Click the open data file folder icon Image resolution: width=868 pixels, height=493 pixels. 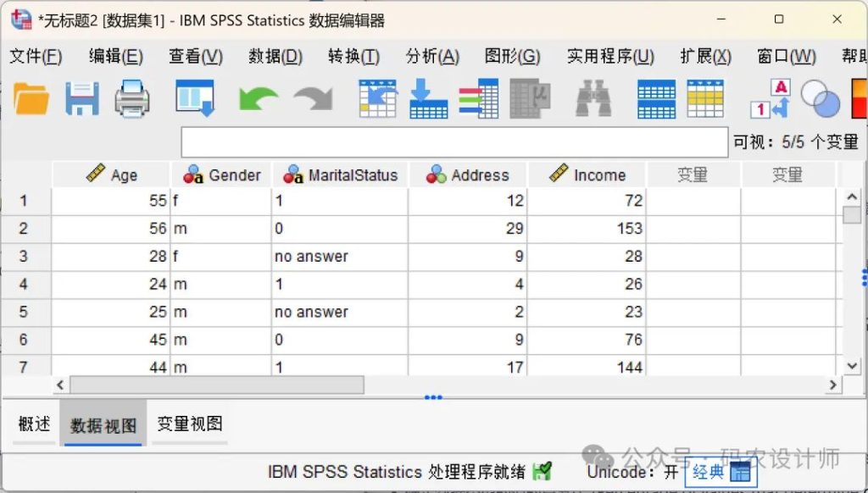pyautogui.click(x=31, y=98)
